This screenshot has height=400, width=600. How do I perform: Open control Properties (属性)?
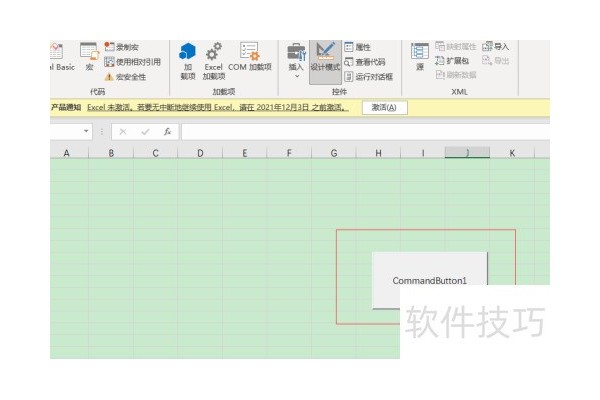point(357,47)
